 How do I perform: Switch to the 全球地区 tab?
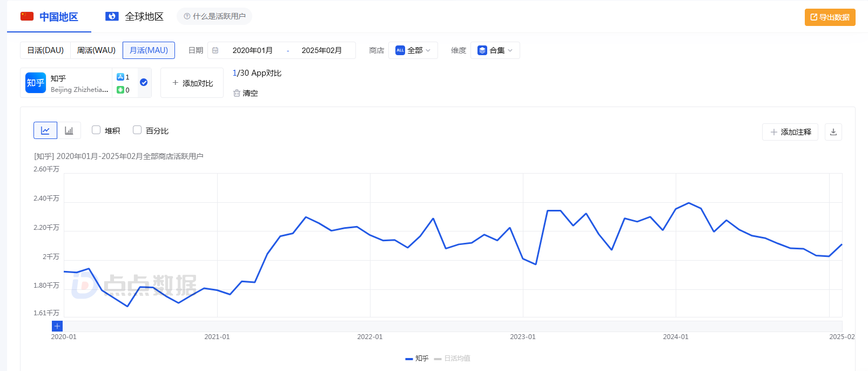(134, 17)
